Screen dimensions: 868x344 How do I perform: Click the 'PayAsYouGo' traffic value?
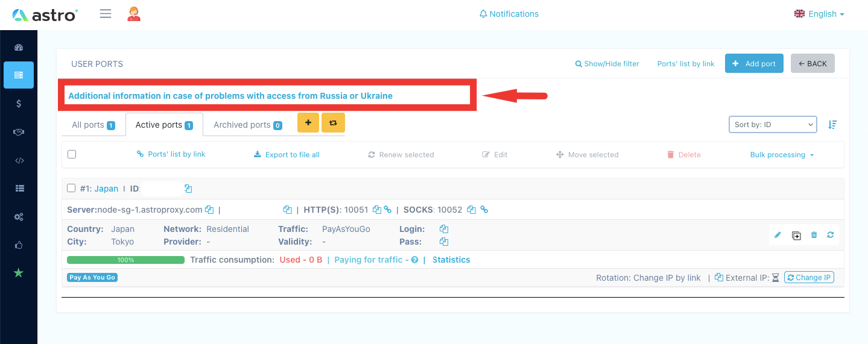346,229
